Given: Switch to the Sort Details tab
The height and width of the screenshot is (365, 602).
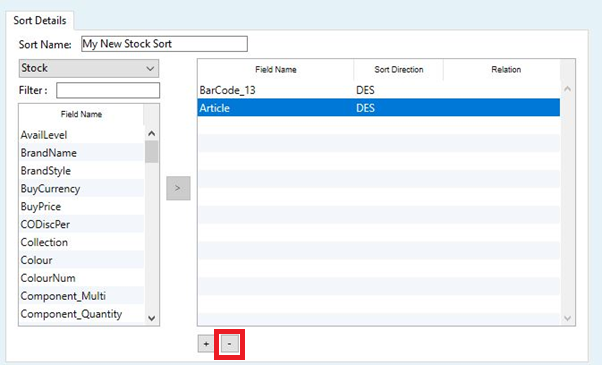Looking at the screenshot, I should 40,20.
